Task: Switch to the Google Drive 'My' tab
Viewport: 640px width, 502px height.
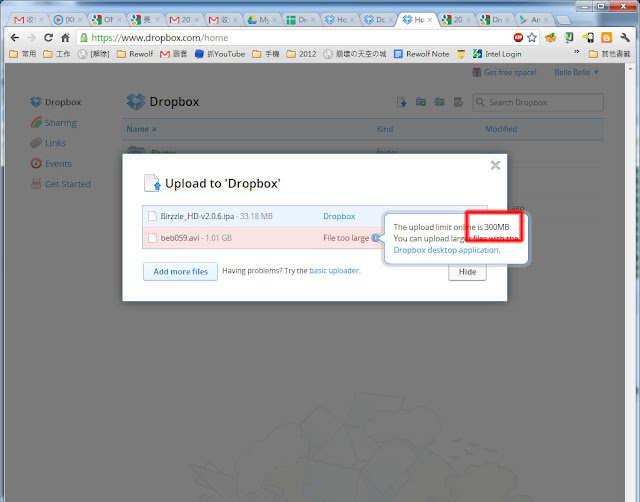Action: [x=262, y=20]
